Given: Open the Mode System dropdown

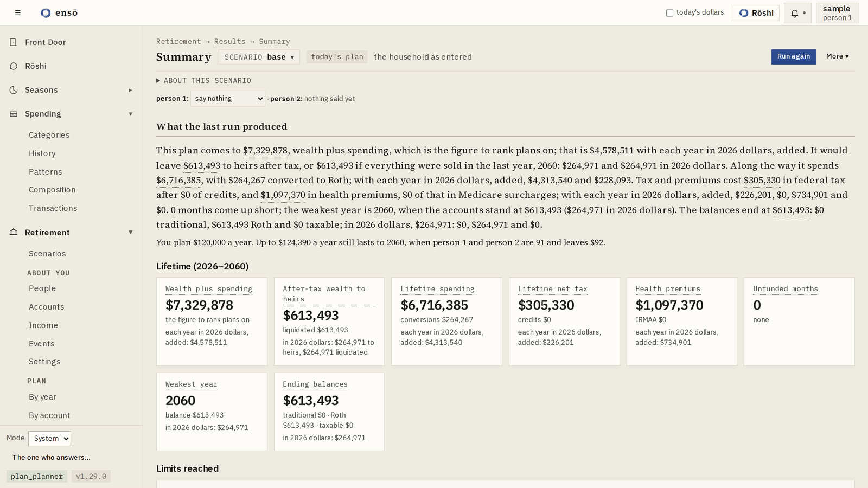Looking at the screenshot, I should (x=49, y=438).
